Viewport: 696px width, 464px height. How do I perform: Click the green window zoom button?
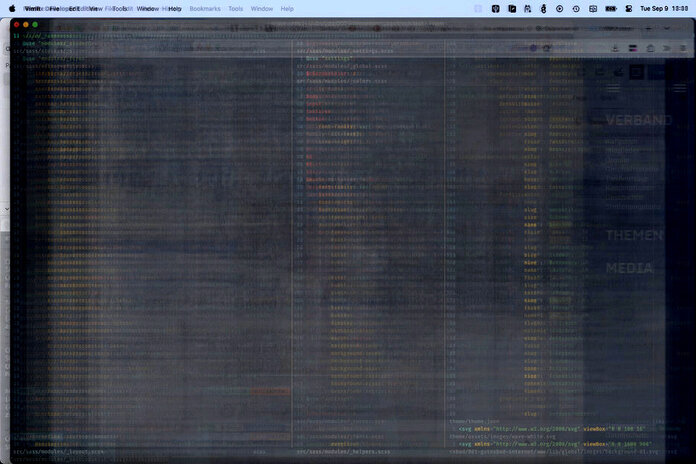(35, 24)
